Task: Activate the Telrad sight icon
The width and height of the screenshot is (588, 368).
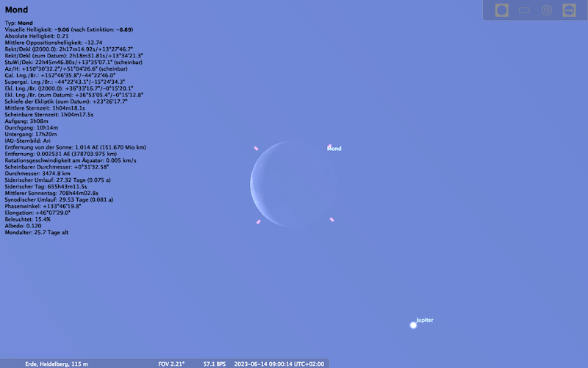Action: click(546, 10)
